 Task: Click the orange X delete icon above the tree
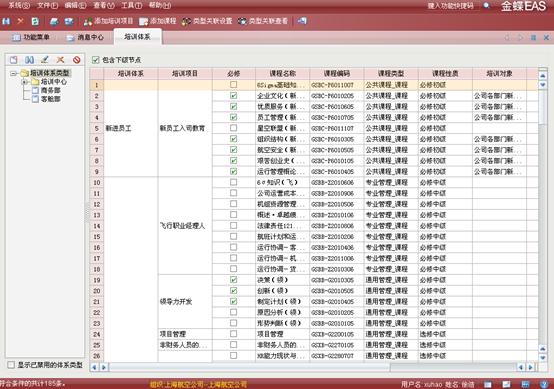pos(61,60)
